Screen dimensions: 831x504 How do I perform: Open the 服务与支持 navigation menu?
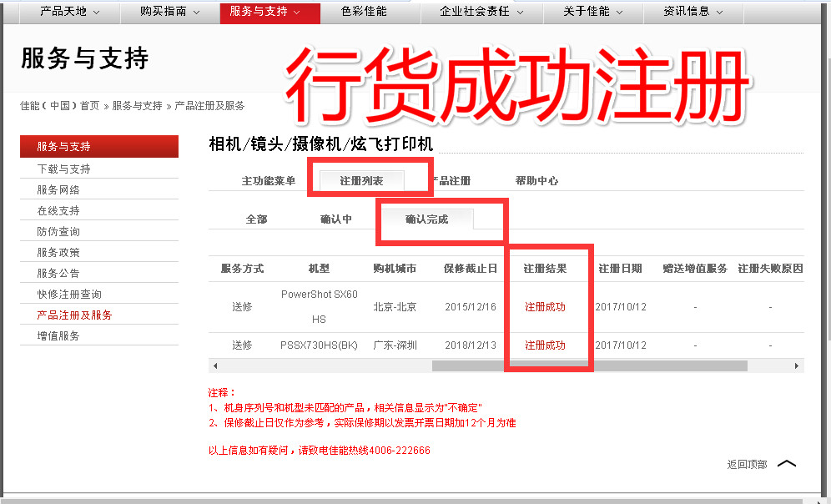pos(269,13)
